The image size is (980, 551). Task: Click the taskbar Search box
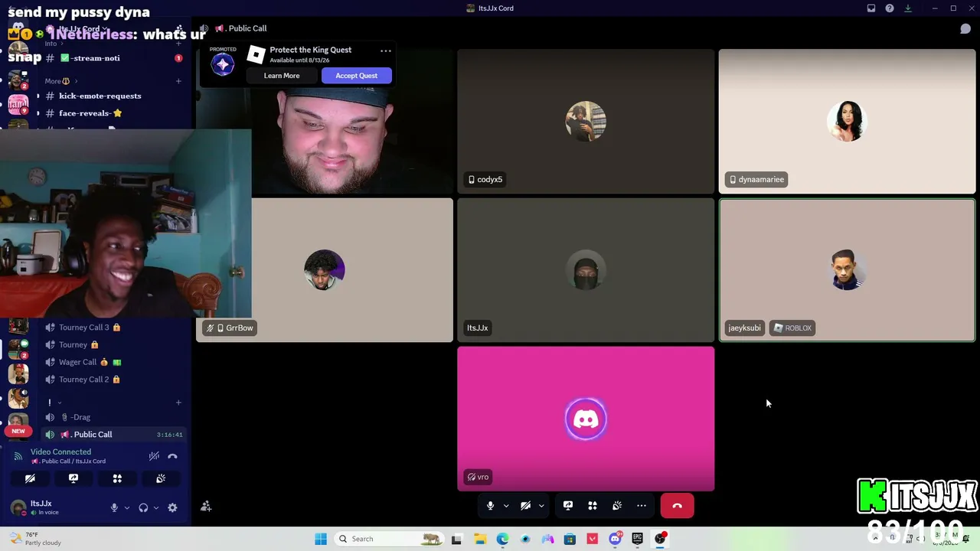click(390, 539)
